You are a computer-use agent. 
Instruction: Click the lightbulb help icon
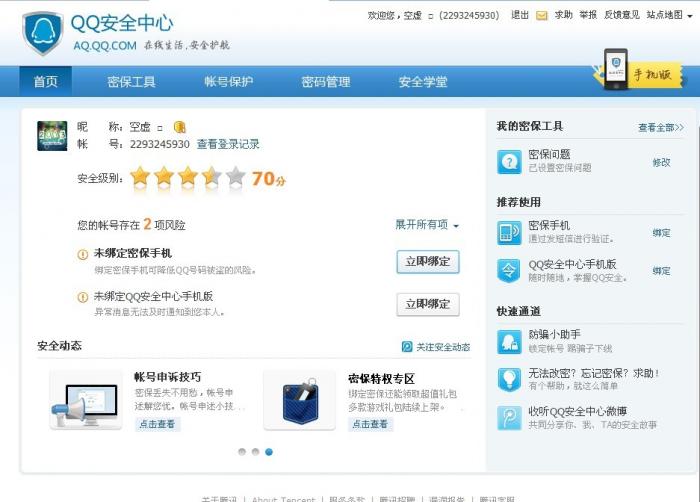[509, 380]
